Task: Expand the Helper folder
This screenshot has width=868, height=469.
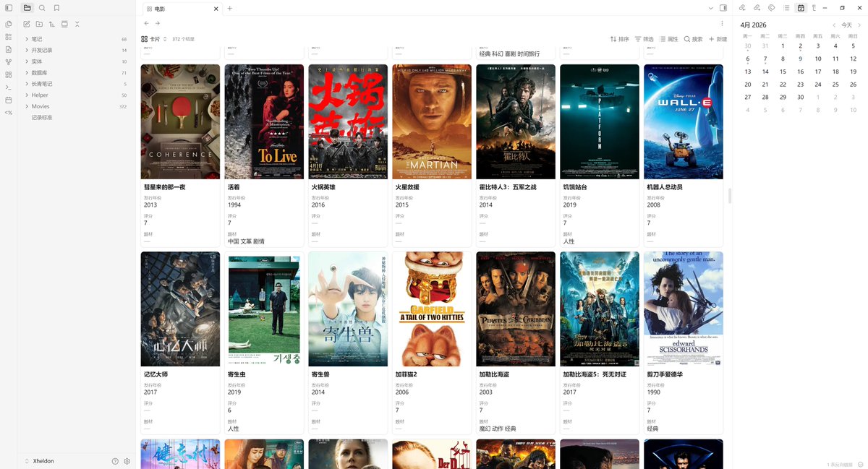Action: [75, 95]
